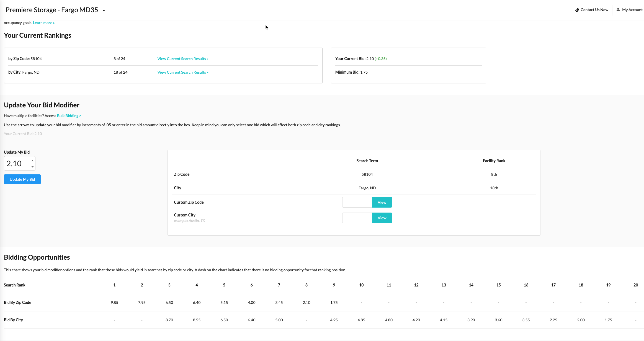The image size is (644, 341).
Task: View current search results for Fargo city
Action: pyautogui.click(x=183, y=72)
